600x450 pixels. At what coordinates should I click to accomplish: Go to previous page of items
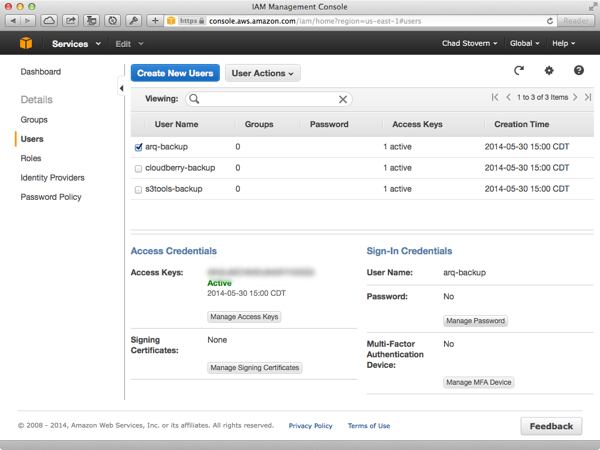(x=508, y=97)
